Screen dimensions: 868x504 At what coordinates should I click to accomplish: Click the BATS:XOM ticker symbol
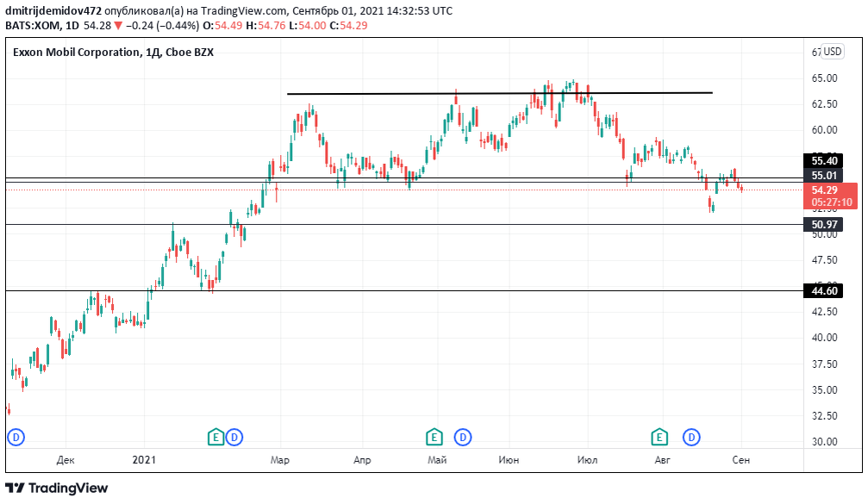(x=32, y=26)
